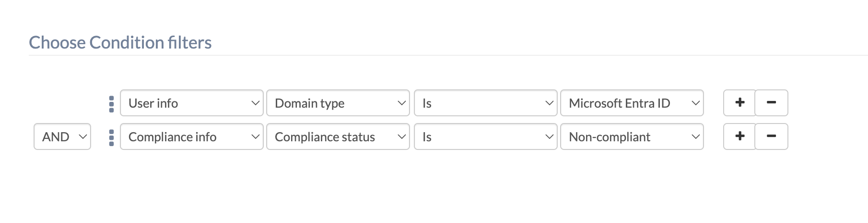Click the Choose Condition filters heading

[x=120, y=43]
